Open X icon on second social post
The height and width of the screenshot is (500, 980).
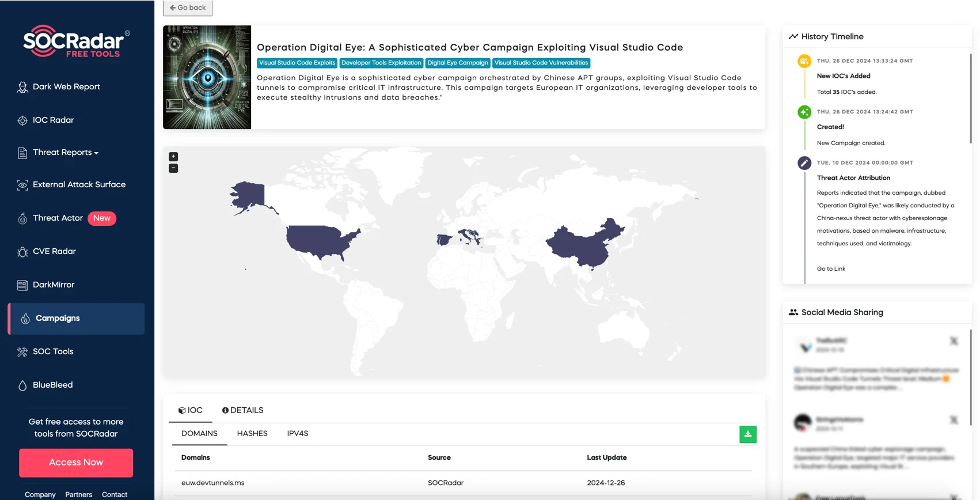954,420
